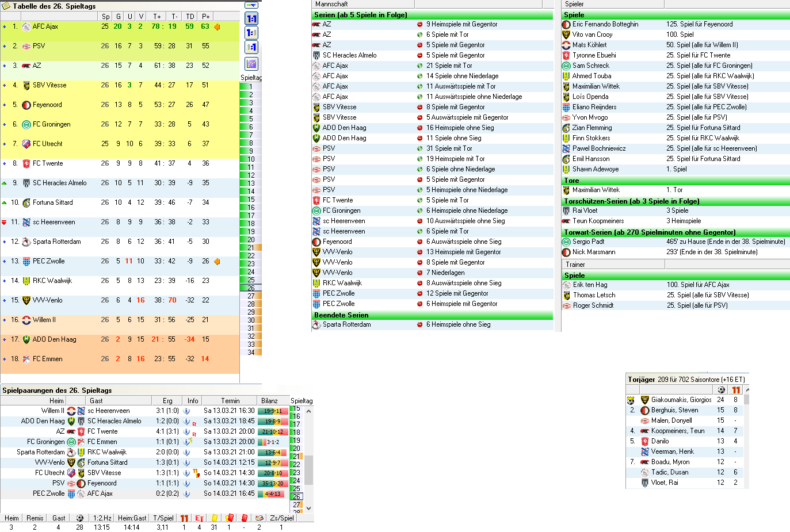Select the FC Emmen row in the standings
The height and width of the screenshot is (532, 790).
coord(120,359)
